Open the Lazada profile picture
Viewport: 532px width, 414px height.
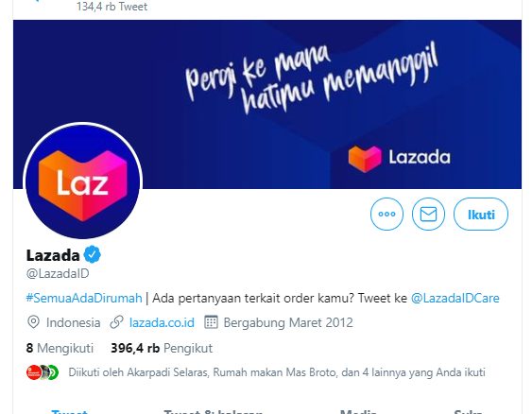[x=83, y=181]
